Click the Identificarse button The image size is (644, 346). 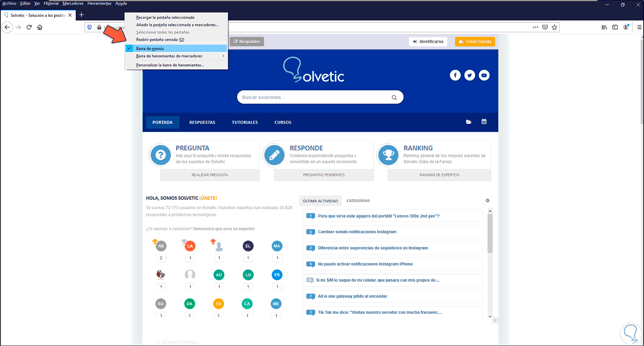[428, 42]
